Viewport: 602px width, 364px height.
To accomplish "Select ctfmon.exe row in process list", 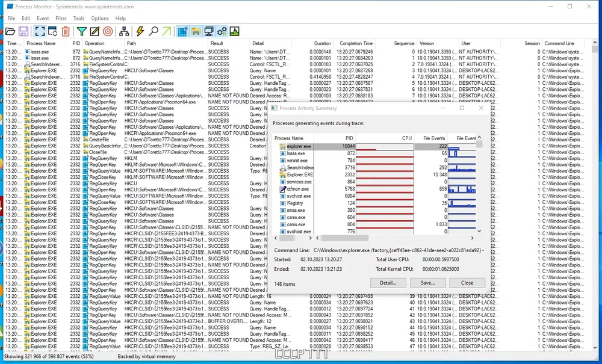I will (299, 189).
